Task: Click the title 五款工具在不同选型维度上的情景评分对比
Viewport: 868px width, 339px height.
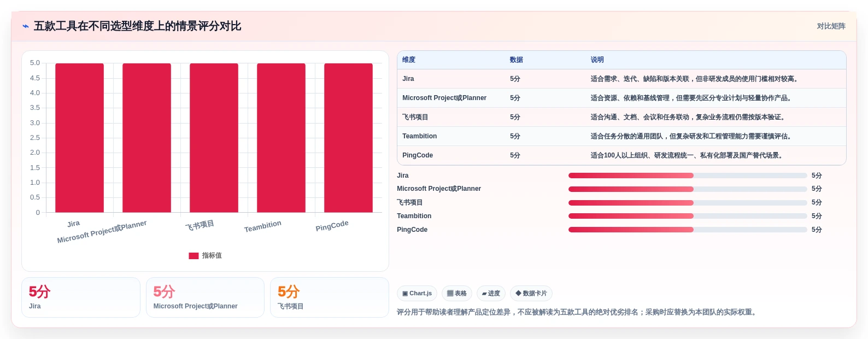Action: pyautogui.click(x=137, y=26)
